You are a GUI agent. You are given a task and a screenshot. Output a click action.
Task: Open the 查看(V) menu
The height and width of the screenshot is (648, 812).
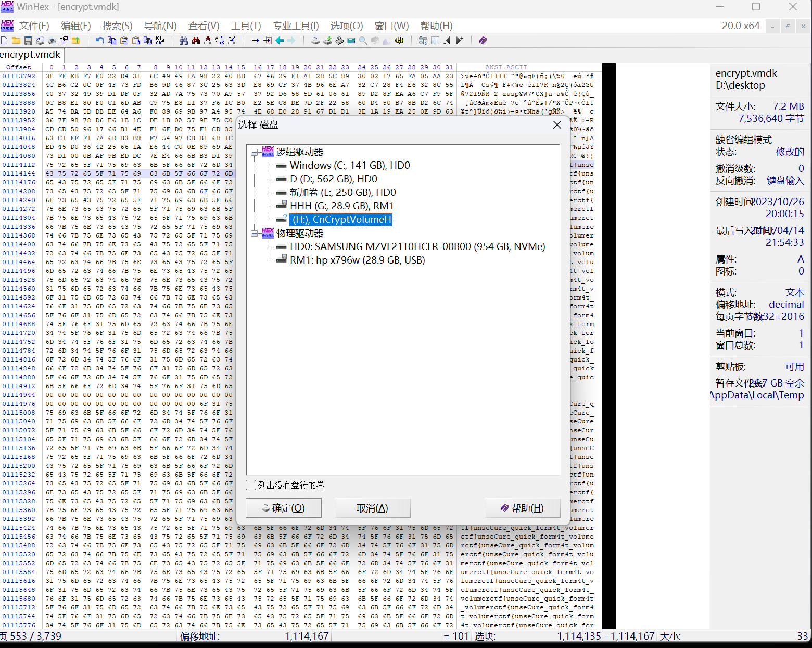pos(204,26)
